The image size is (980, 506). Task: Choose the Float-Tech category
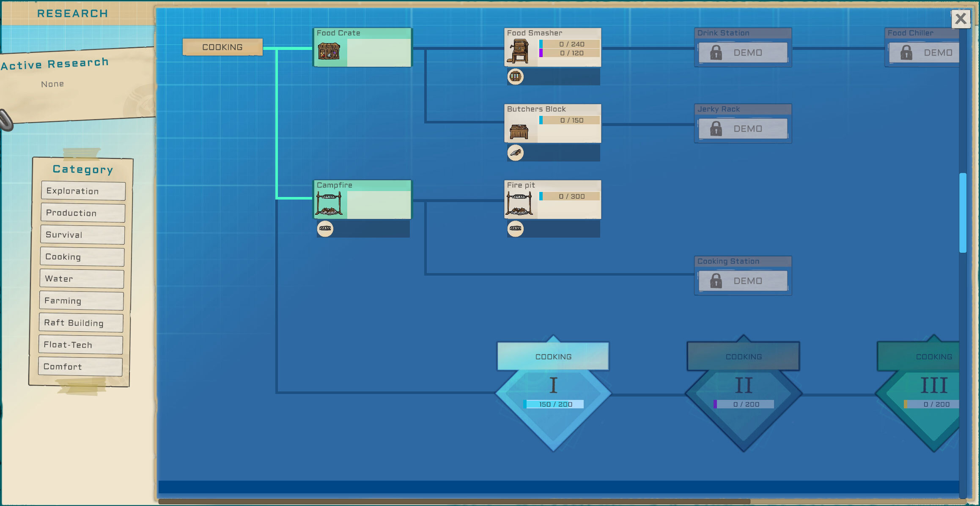[81, 345]
